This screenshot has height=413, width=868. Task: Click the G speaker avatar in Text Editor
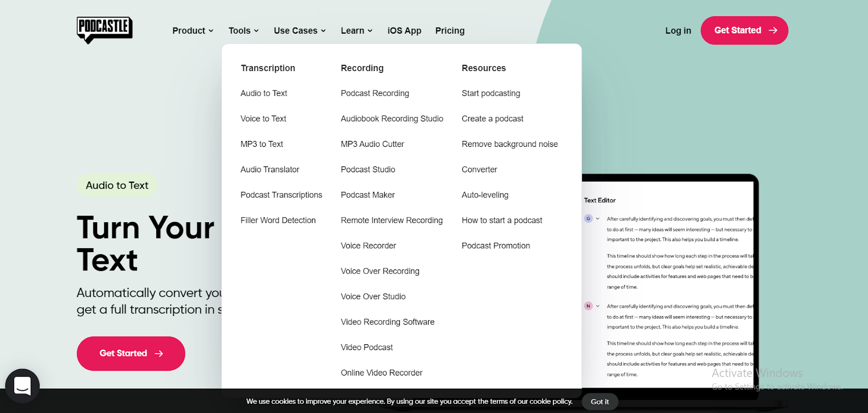pos(588,218)
